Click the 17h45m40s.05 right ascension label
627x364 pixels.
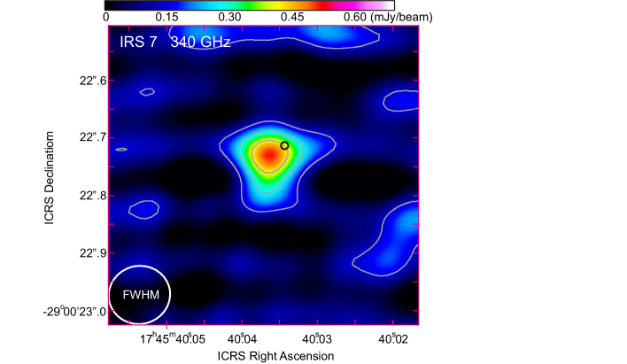(173, 338)
